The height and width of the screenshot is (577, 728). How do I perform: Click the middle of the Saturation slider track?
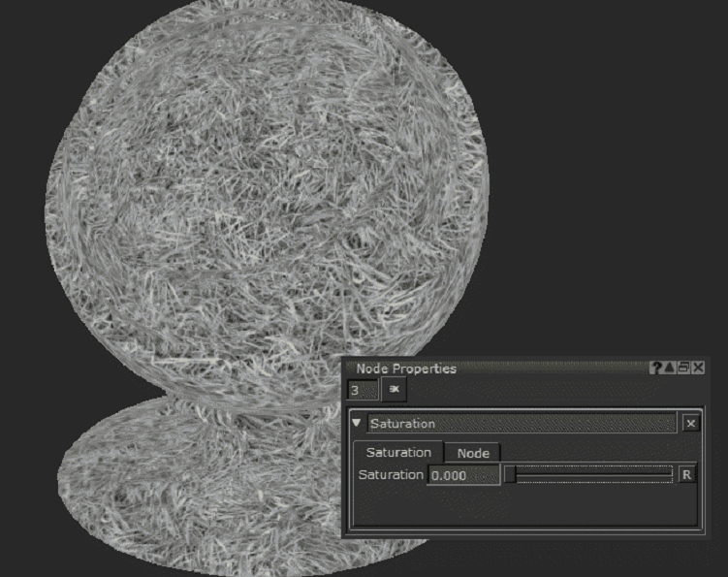click(x=589, y=475)
